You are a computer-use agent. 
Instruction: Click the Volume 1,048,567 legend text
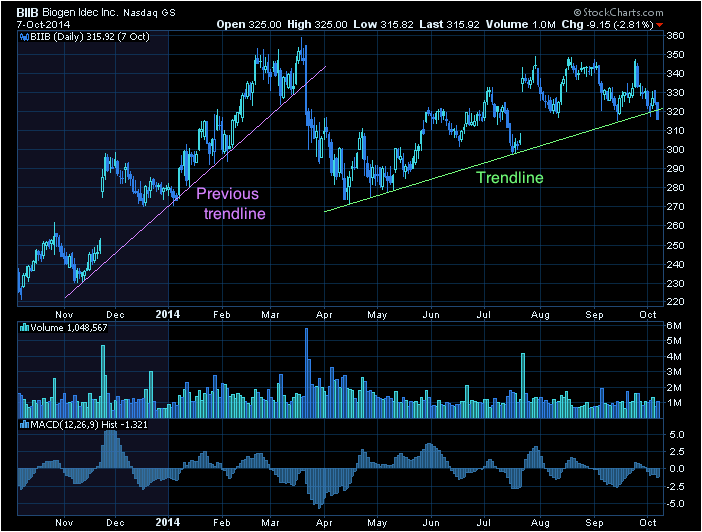[69, 328]
